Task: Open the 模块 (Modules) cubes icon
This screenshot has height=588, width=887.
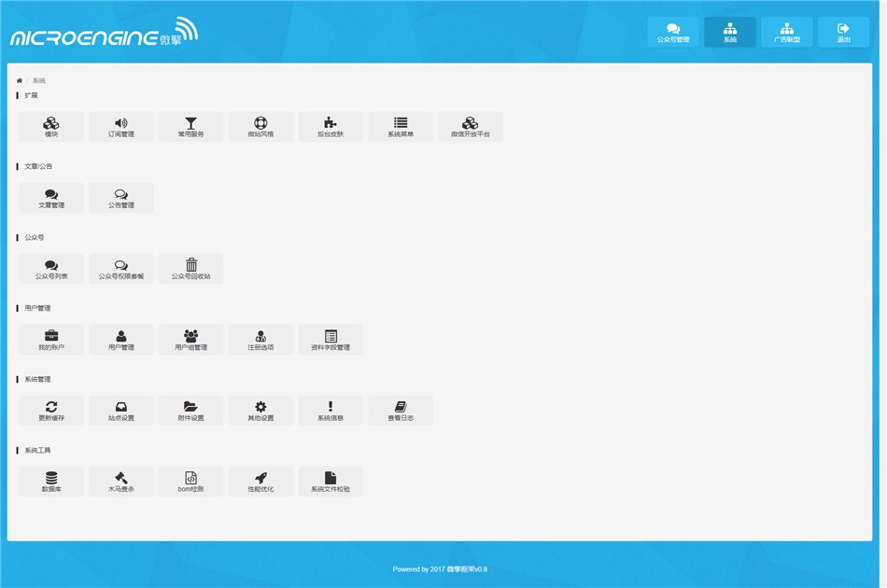Action: coord(51,123)
